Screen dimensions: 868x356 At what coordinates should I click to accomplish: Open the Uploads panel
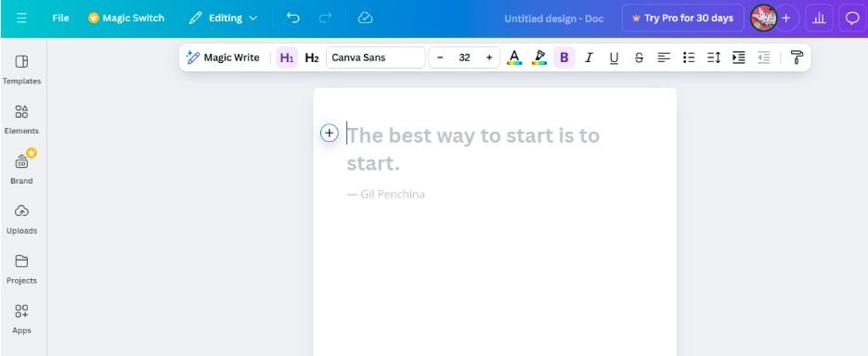tap(21, 219)
